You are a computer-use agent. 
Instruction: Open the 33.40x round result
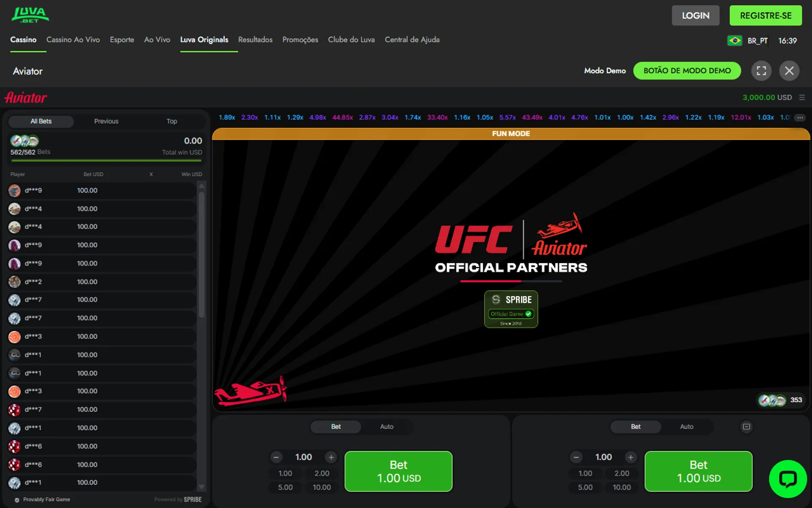click(437, 117)
